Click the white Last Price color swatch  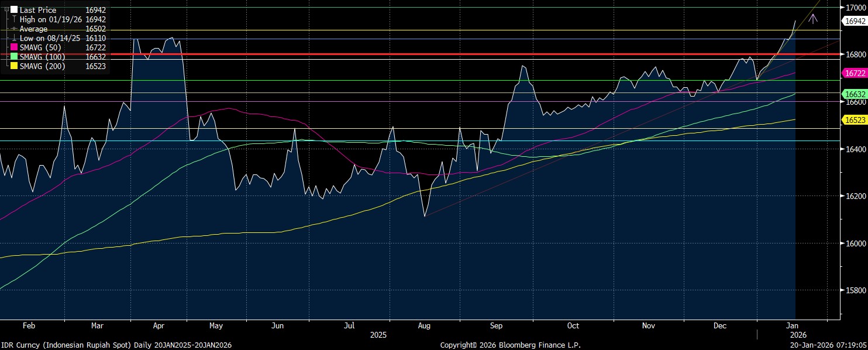point(14,10)
